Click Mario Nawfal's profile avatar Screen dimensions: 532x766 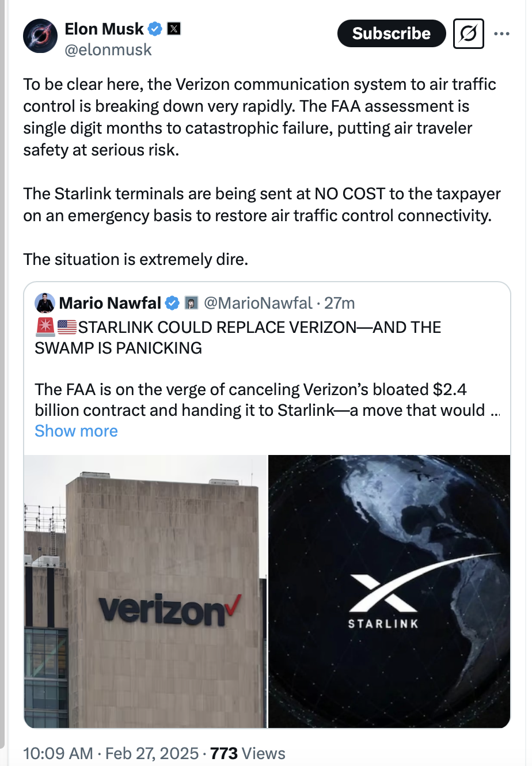[46, 302]
